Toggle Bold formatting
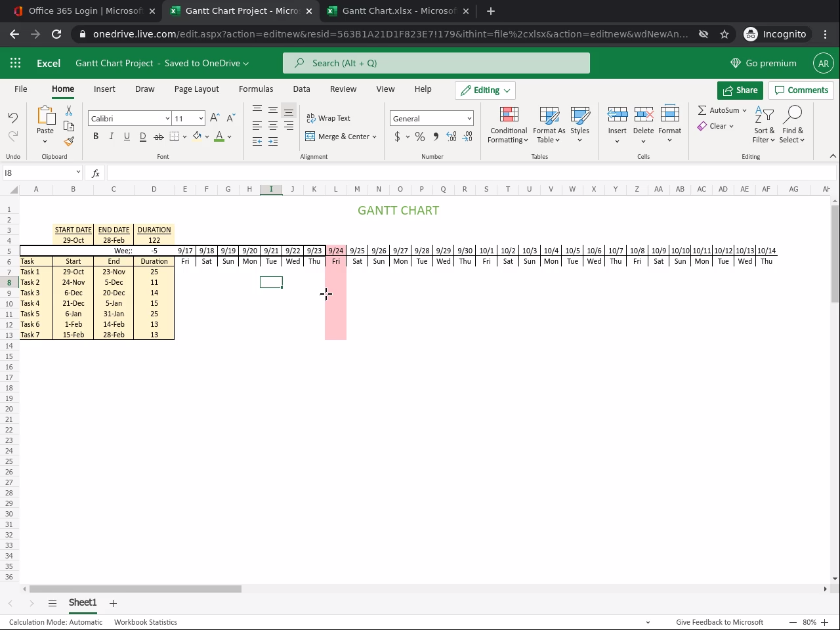This screenshot has height=630, width=840. (x=96, y=136)
